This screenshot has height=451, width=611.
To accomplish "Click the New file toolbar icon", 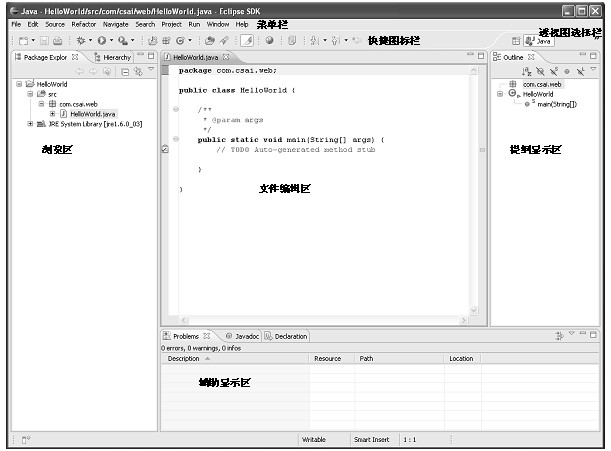I will point(23,41).
